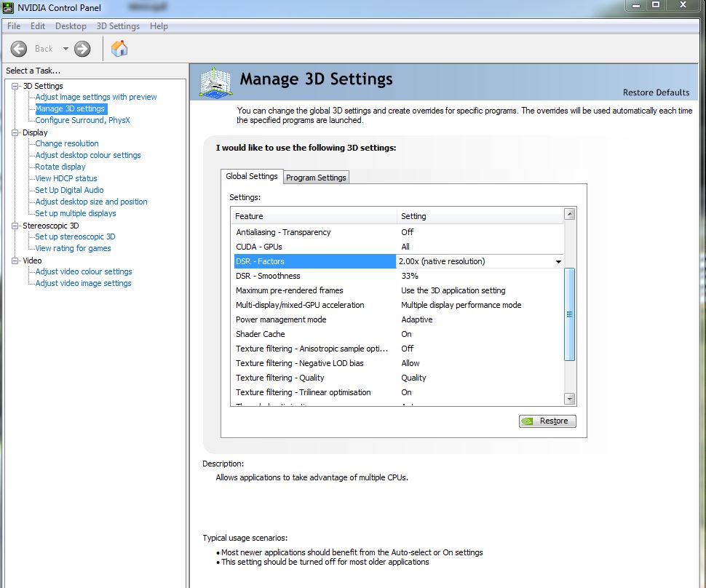Open the Back history dropdown arrow
This screenshot has width=706, height=588.
tap(66, 49)
